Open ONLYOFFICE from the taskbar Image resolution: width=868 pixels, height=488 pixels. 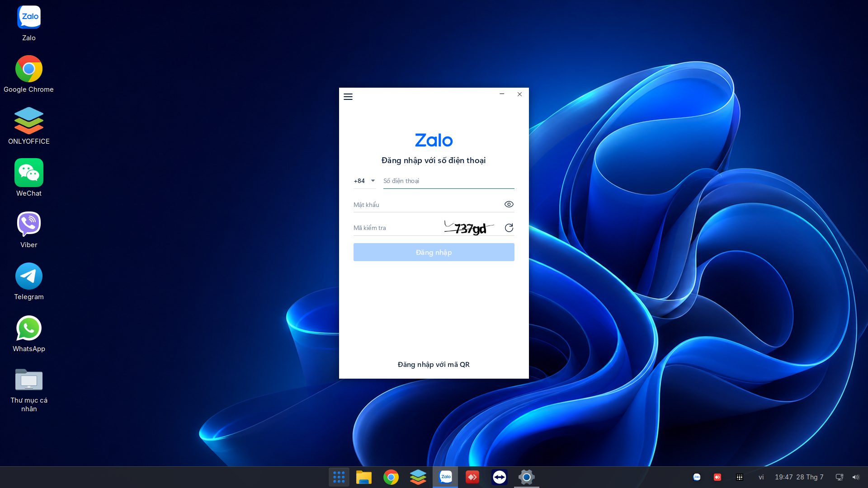click(418, 477)
